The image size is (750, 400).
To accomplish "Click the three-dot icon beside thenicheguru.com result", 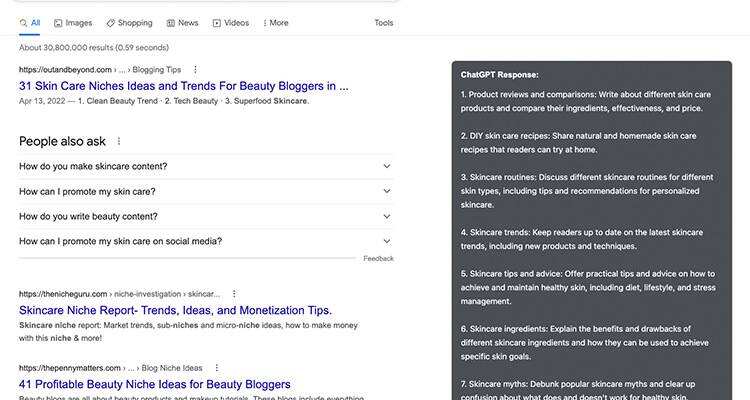I will click(x=234, y=294).
